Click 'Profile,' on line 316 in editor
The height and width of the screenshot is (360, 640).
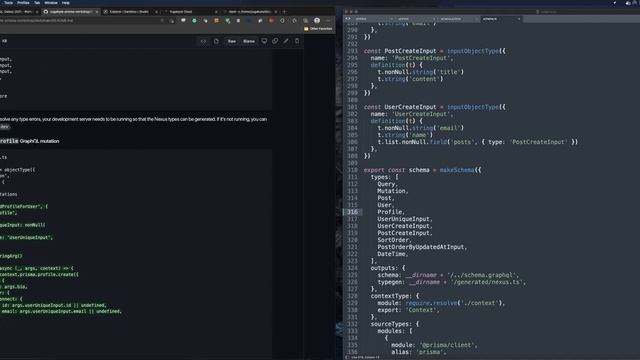coord(391,212)
